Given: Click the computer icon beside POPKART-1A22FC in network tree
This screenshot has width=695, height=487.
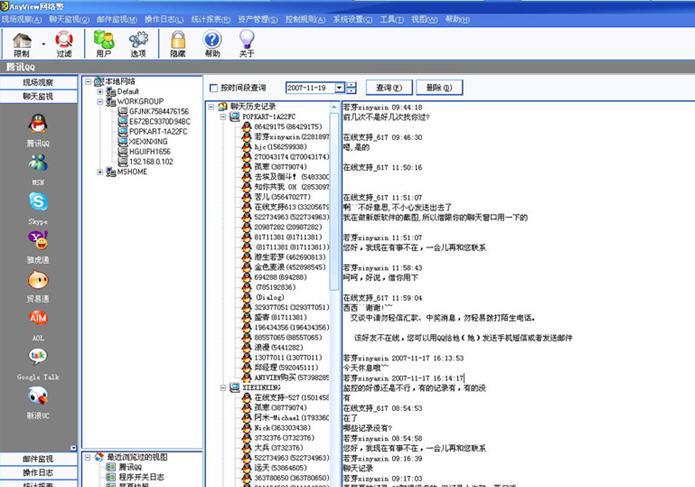Looking at the screenshot, I should 123,131.
